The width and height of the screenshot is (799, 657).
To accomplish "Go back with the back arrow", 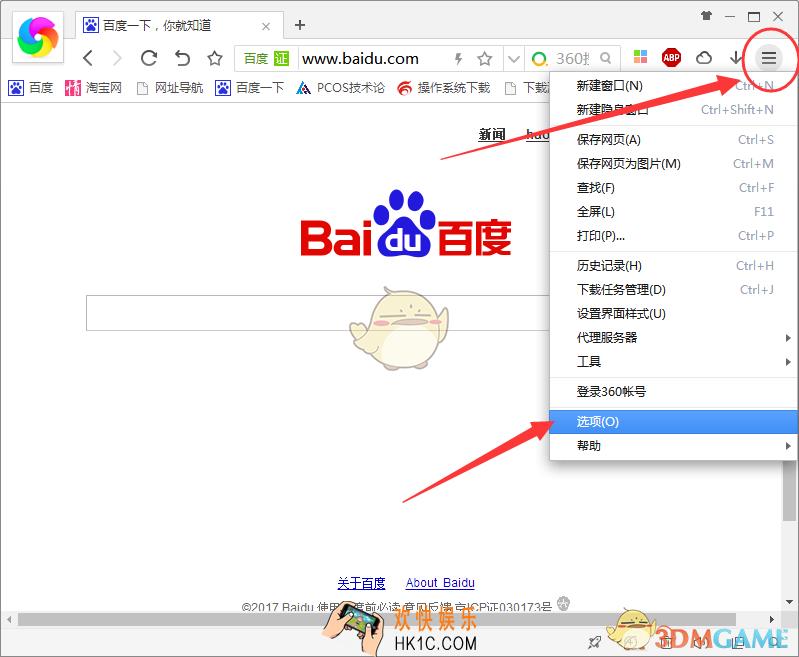I will point(88,58).
